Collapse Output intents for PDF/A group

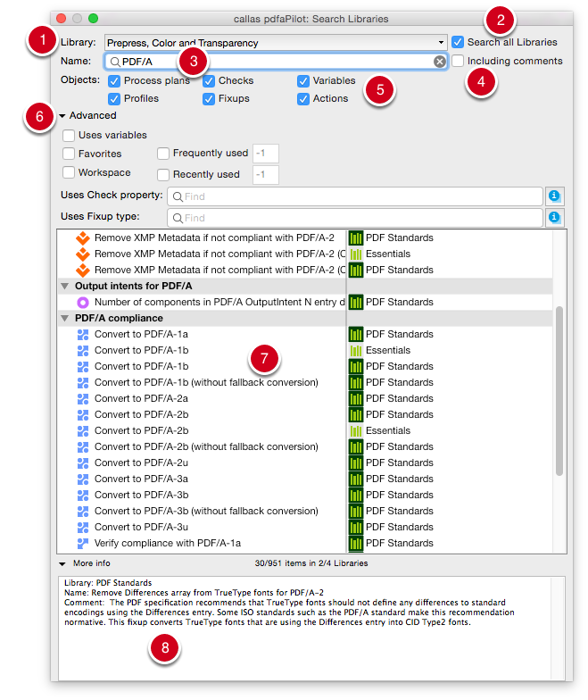65,286
